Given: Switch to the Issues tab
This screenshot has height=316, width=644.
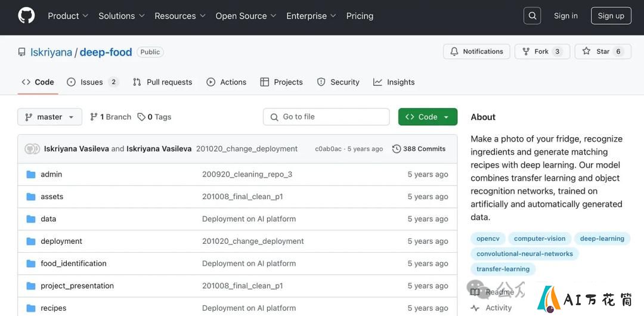Looking at the screenshot, I should pos(93,82).
